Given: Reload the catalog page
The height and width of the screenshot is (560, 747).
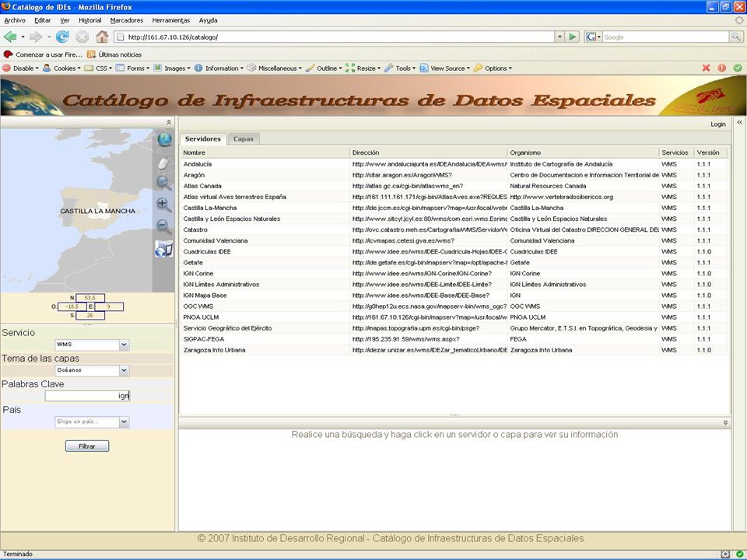Looking at the screenshot, I should tap(62, 37).
